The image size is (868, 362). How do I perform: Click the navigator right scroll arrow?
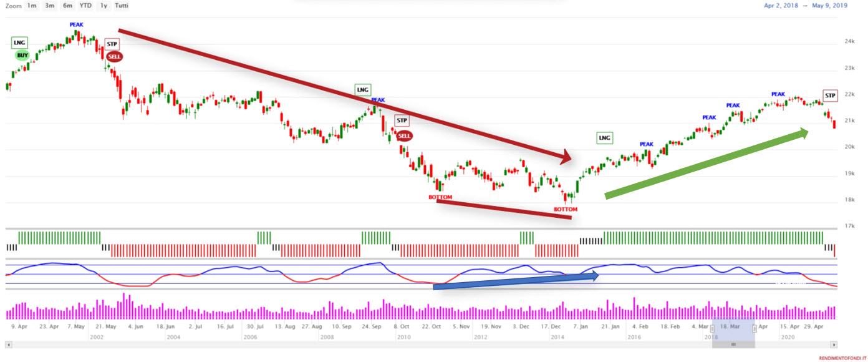pyautogui.click(x=834, y=344)
